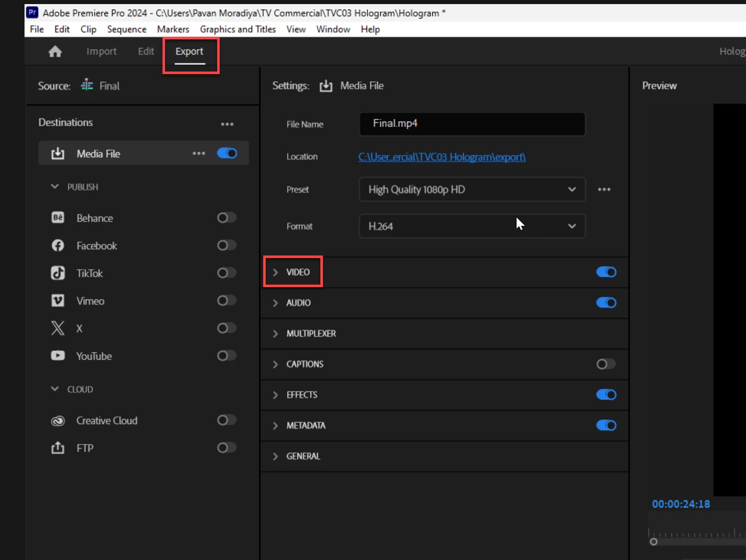
Task: Enable X publishing switch
Action: (227, 328)
